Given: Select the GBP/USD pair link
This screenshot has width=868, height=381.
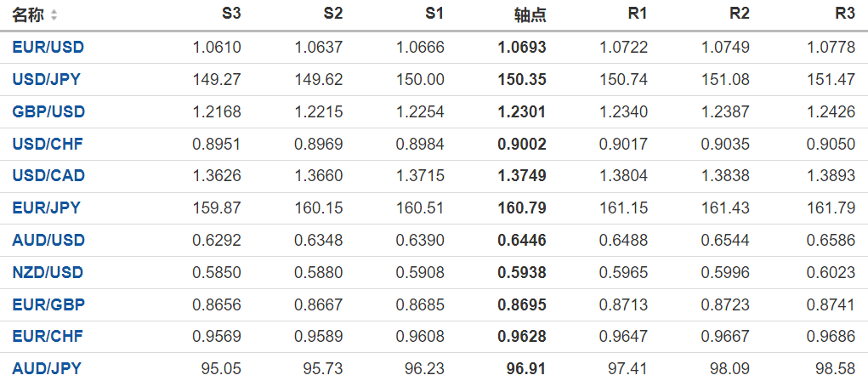Looking at the screenshot, I should (x=48, y=111).
